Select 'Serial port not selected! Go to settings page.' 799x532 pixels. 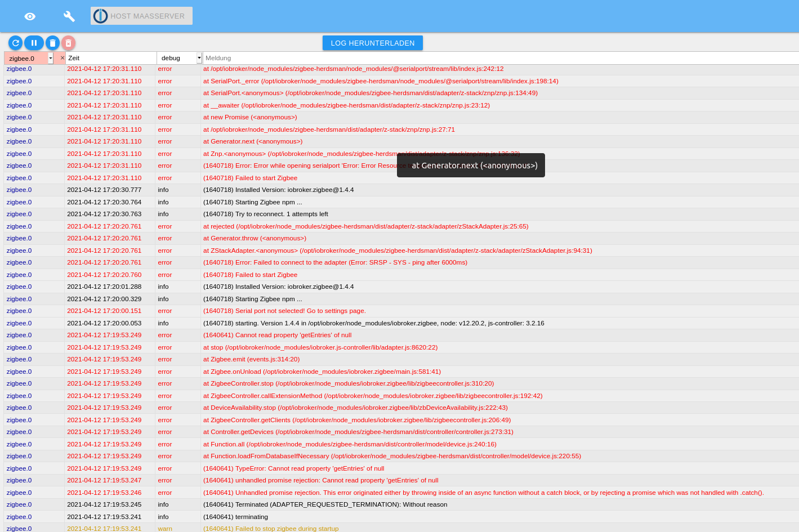click(x=284, y=311)
